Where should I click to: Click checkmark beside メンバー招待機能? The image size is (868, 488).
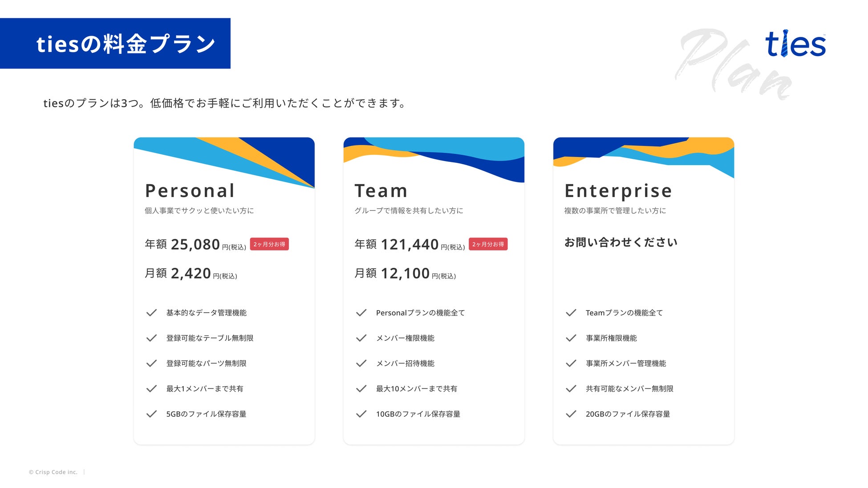coord(361,363)
